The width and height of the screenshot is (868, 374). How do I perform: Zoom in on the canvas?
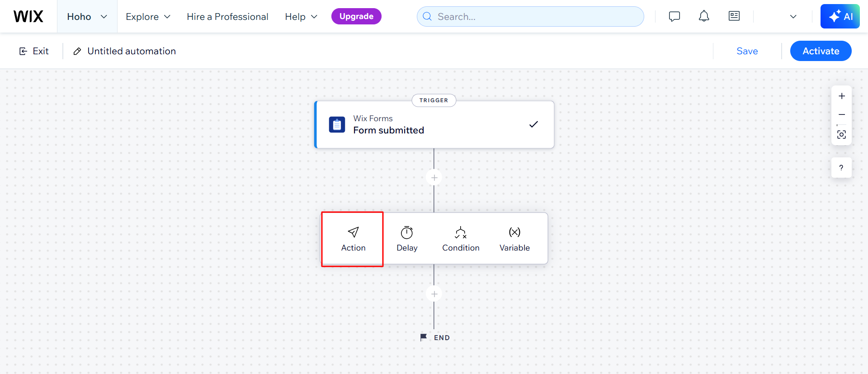click(842, 96)
